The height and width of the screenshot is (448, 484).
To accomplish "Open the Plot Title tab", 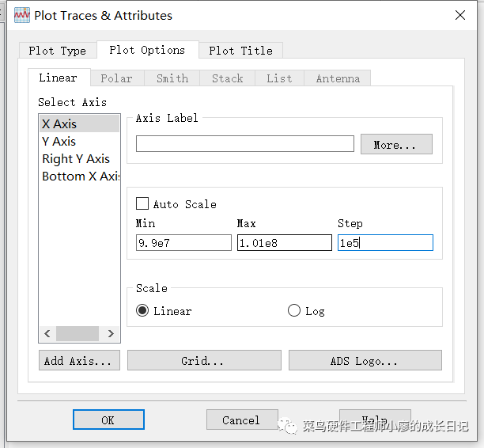I will (240, 51).
